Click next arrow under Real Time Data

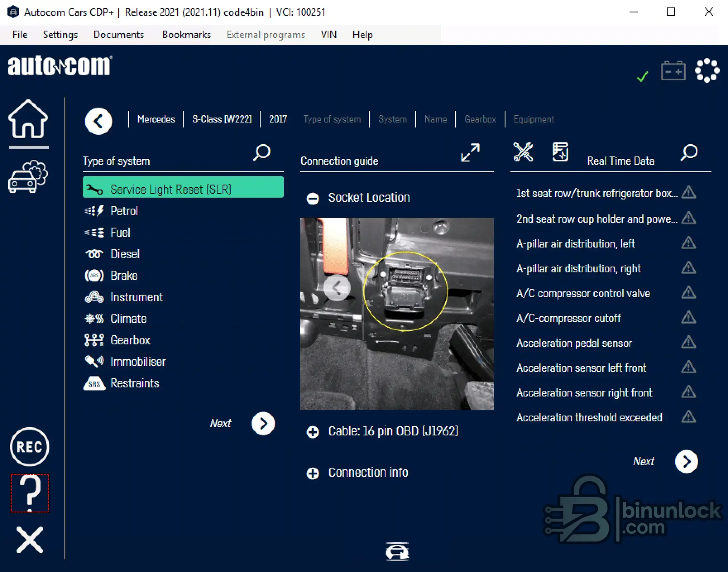coord(687,461)
